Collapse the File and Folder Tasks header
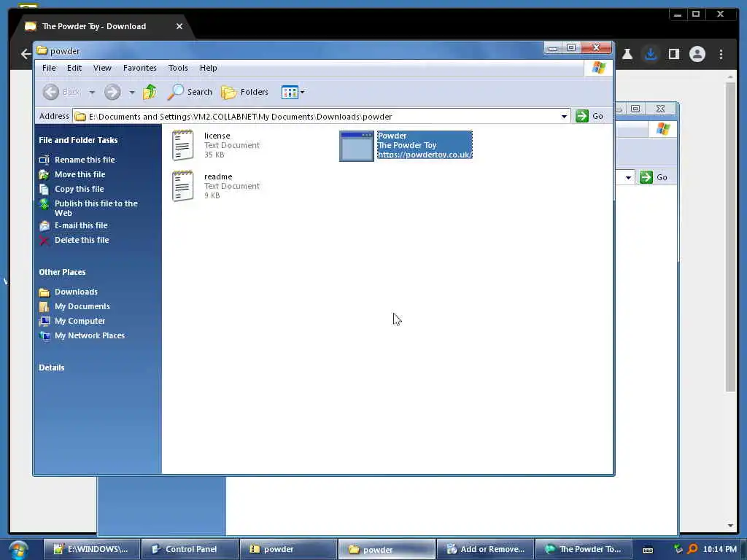Screen dimensions: 747x560 pos(78,140)
